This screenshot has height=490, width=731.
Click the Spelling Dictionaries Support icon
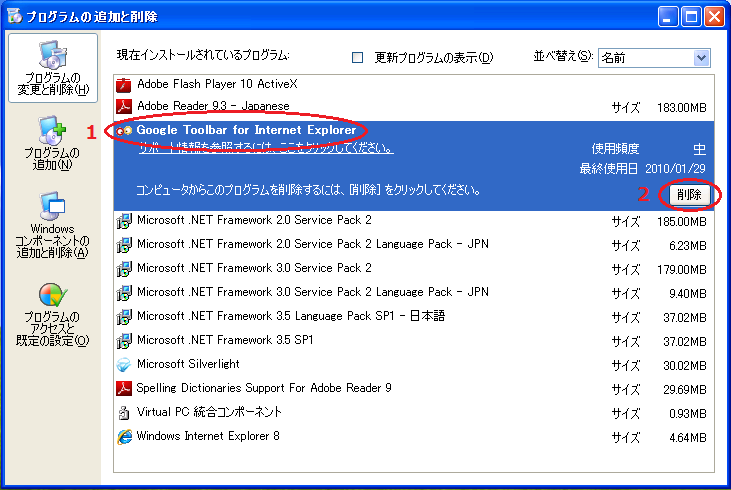(x=124, y=388)
